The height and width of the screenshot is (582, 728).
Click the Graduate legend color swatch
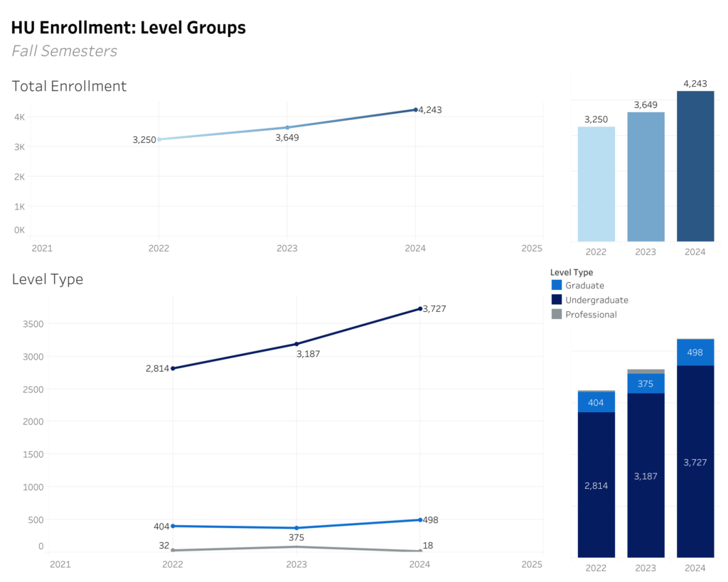(556, 285)
